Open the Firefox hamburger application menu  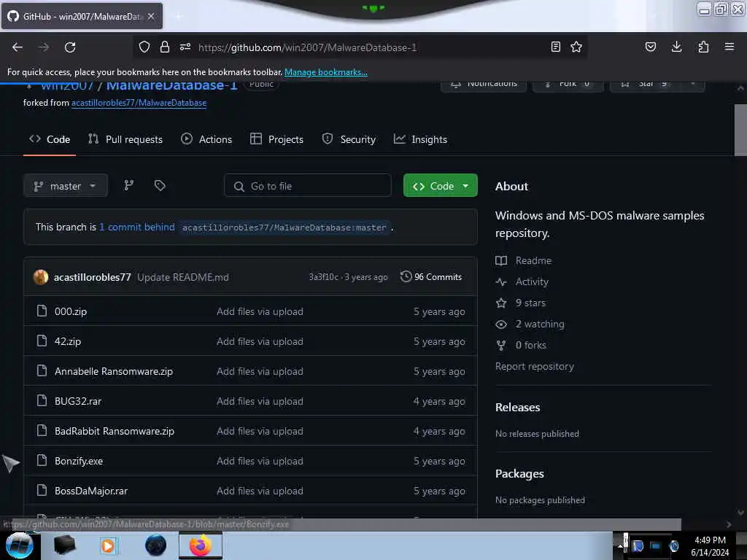point(729,47)
